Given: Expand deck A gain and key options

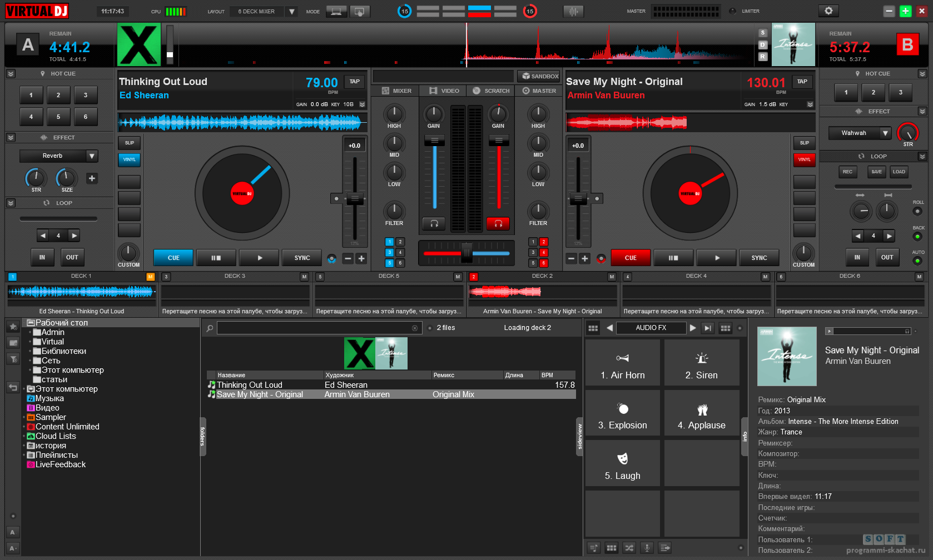Looking at the screenshot, I should click(x=363, y=104).
